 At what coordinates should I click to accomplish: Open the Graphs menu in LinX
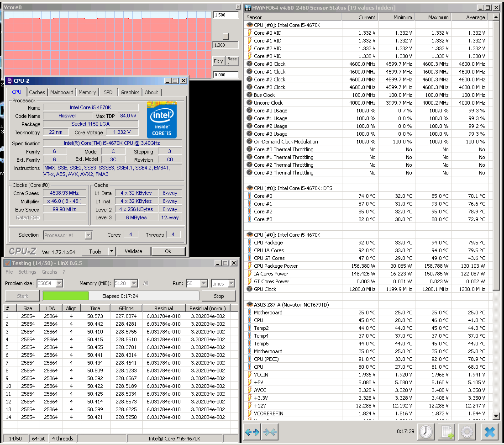(x=49, y=272)
